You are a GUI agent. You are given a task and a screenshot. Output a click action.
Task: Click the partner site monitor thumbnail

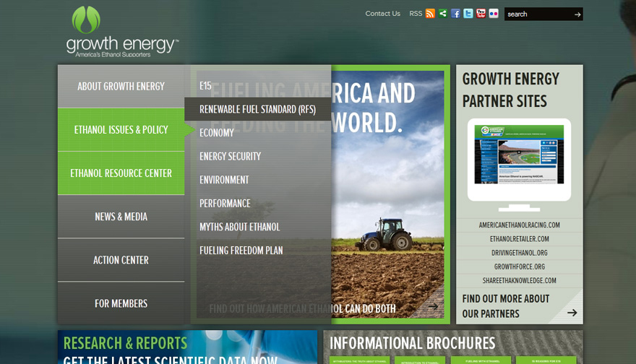519,165
